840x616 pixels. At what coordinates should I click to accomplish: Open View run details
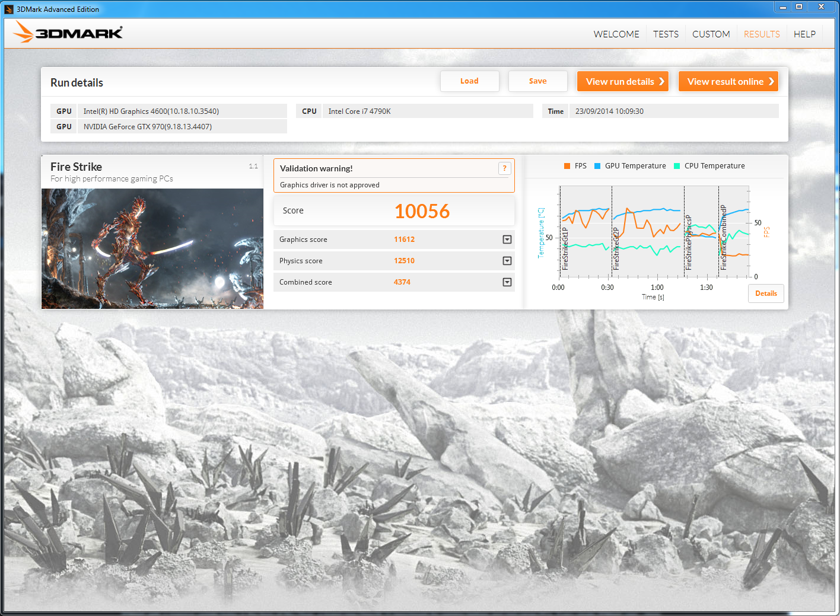pos(623,81)
